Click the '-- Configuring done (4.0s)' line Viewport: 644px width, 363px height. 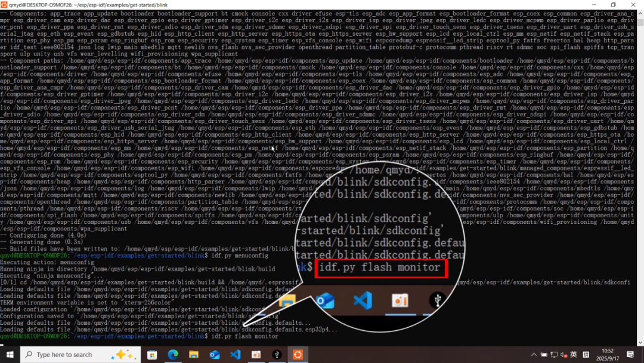pyautogui.click(x=43, y=236)
